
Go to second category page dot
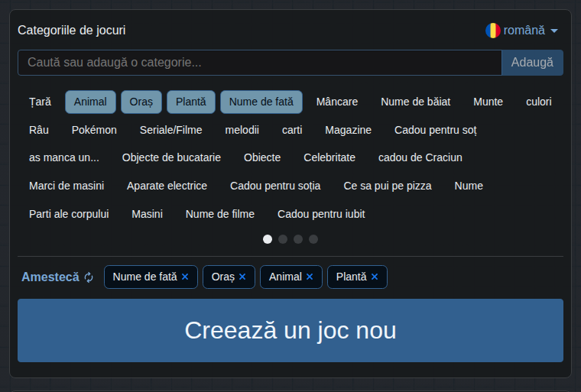click(x=283, y=239)
